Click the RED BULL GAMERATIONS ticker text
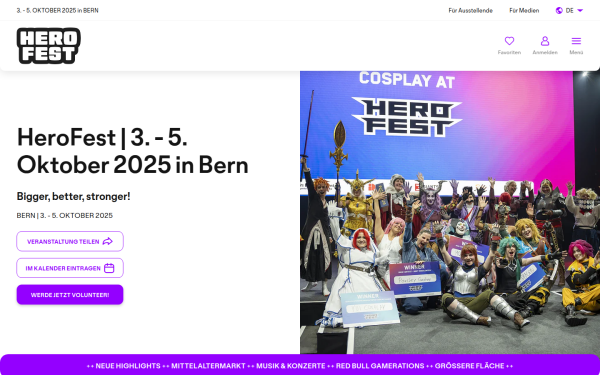 pyautogui.click(x=380, y=366)
